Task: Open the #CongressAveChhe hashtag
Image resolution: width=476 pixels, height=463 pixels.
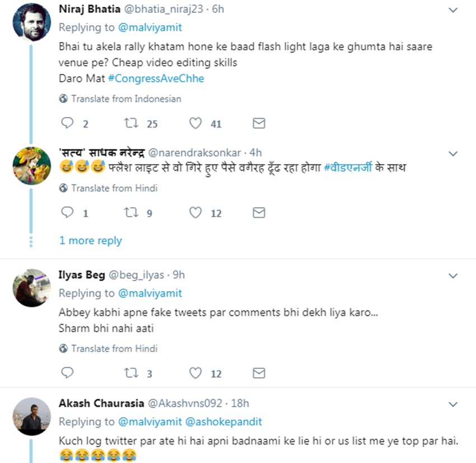Action: tap(156, 78)
